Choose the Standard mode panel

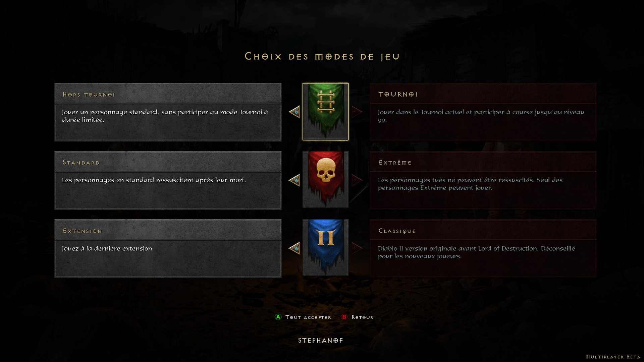[x=168, y=180]
